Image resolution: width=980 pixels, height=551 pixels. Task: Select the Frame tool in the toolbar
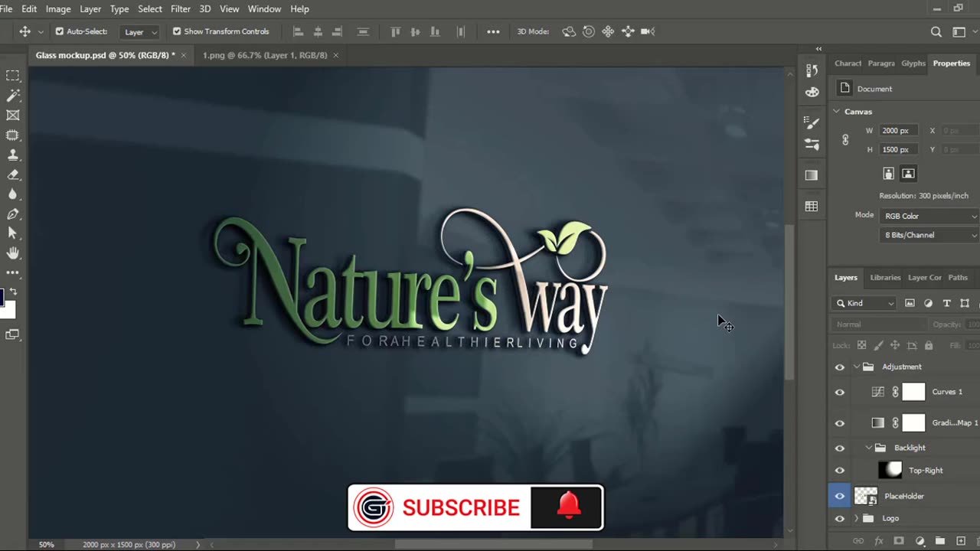[13, 116]
